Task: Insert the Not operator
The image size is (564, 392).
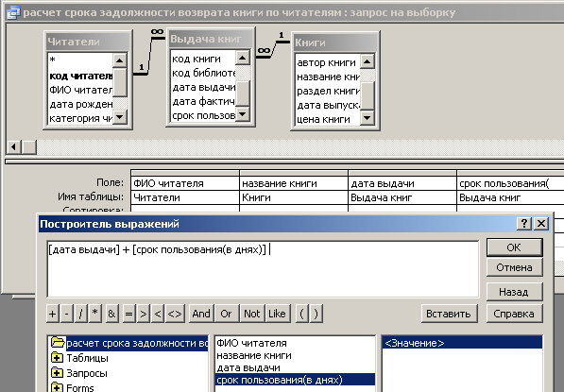Action: pos(252,314)
